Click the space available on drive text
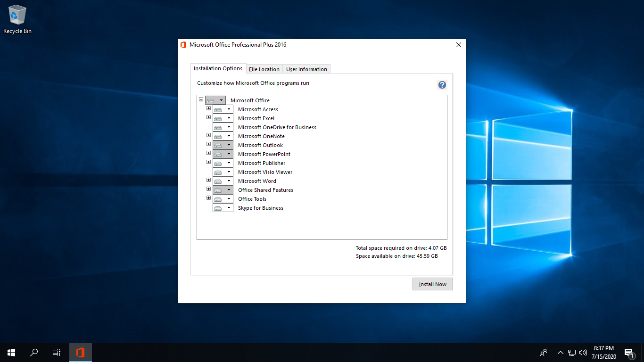Viewport: 644px width, 362px height. [396, 256]
